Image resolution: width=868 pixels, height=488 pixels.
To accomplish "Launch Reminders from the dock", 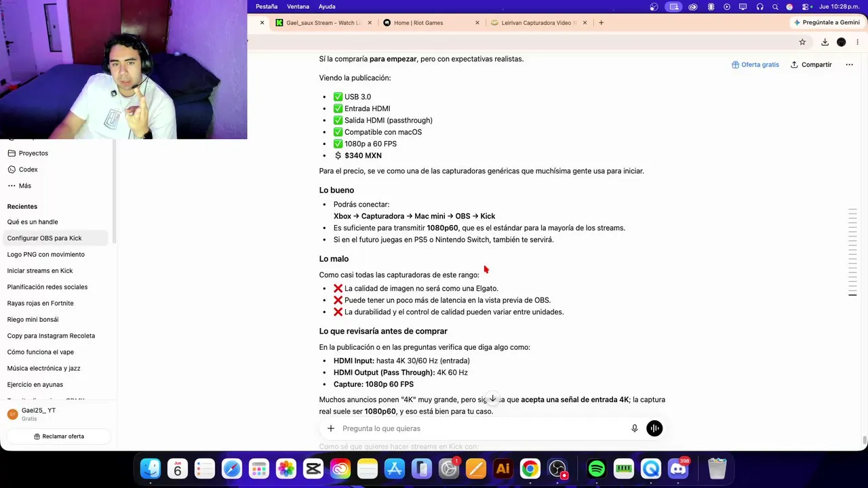I will [x=205, y=468].
